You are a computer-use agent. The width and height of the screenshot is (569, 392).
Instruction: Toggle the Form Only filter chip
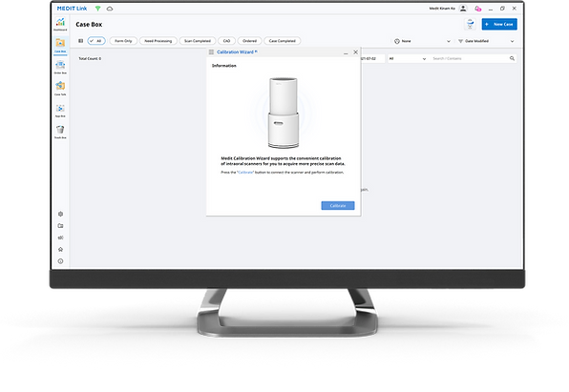point(123,41)
